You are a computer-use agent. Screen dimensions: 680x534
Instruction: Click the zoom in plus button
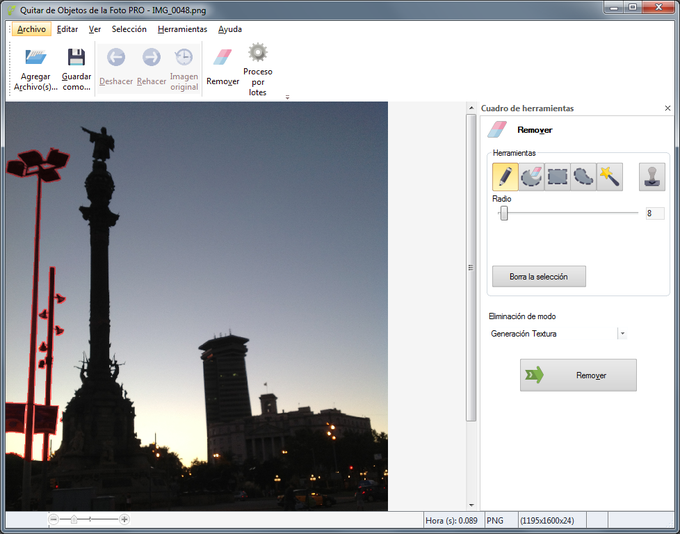(124, 520)
